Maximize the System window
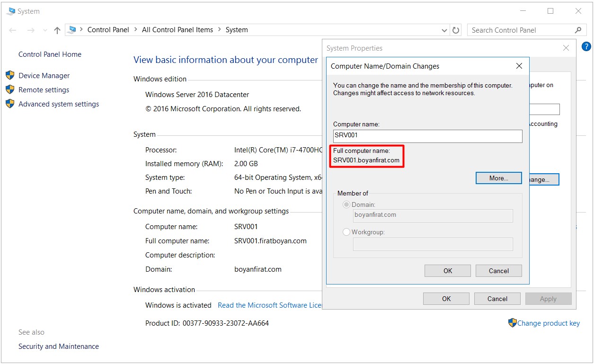The image size is (594, 364). 550,11
